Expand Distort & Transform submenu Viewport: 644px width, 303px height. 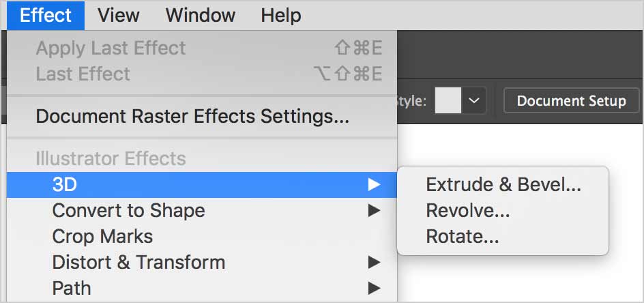(x=202, y=262)
